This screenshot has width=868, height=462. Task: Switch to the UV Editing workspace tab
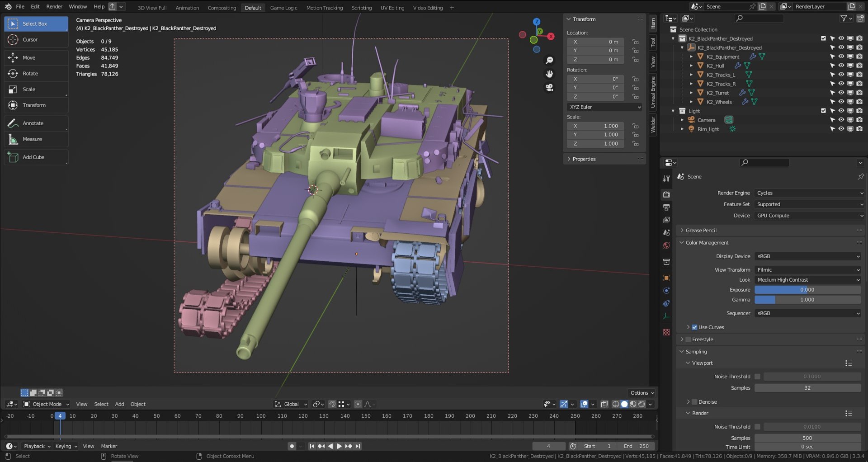point(392,8)
